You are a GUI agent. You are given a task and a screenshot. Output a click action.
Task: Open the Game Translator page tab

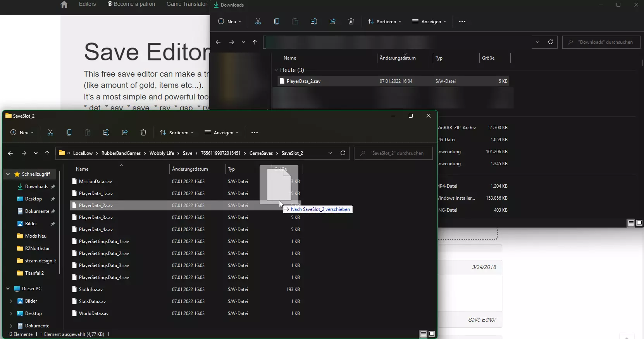[187, 4]
